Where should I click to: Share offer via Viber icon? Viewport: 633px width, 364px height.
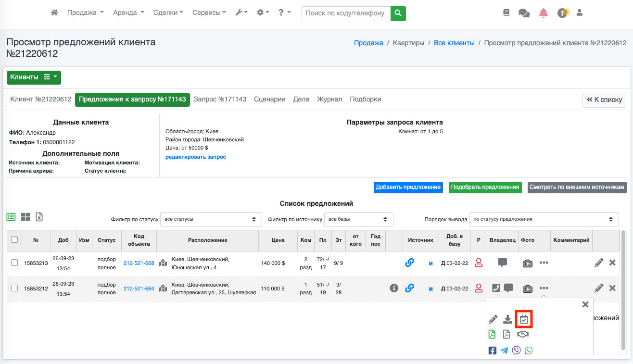tap(517, 351)
